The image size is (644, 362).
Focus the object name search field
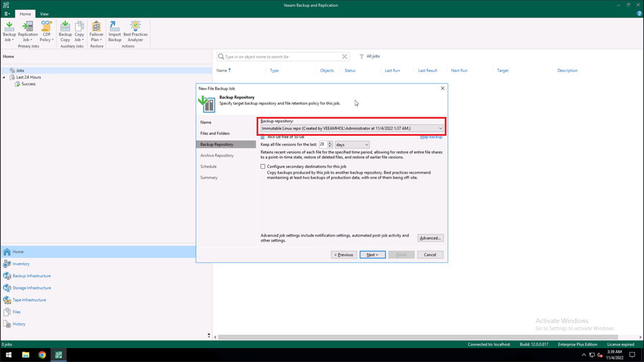[283, 56]
